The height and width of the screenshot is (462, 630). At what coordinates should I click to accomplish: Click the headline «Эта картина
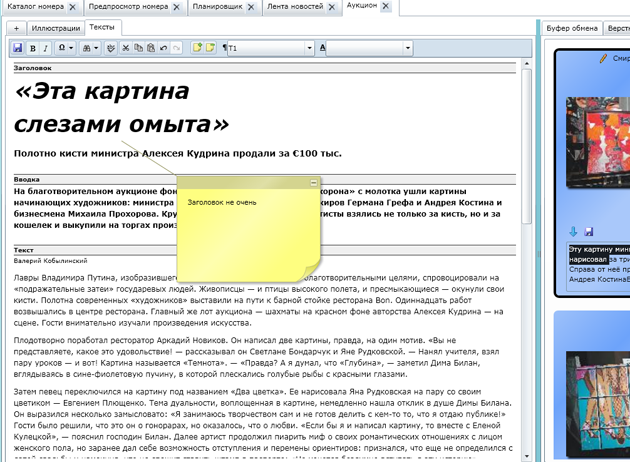pos(102,92)
